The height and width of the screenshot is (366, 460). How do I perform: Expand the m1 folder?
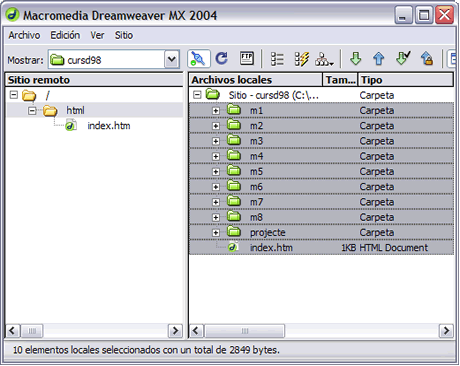[x=216, y=111]
